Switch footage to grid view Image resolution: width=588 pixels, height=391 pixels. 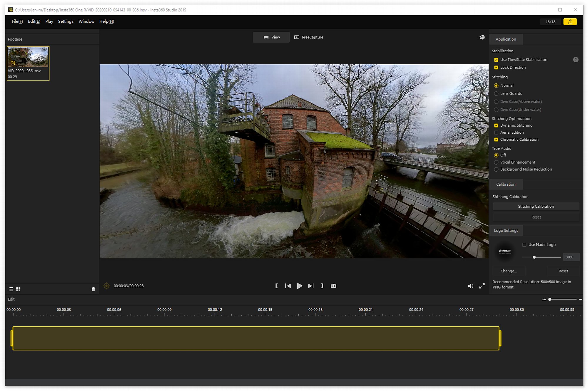point(18,289)
